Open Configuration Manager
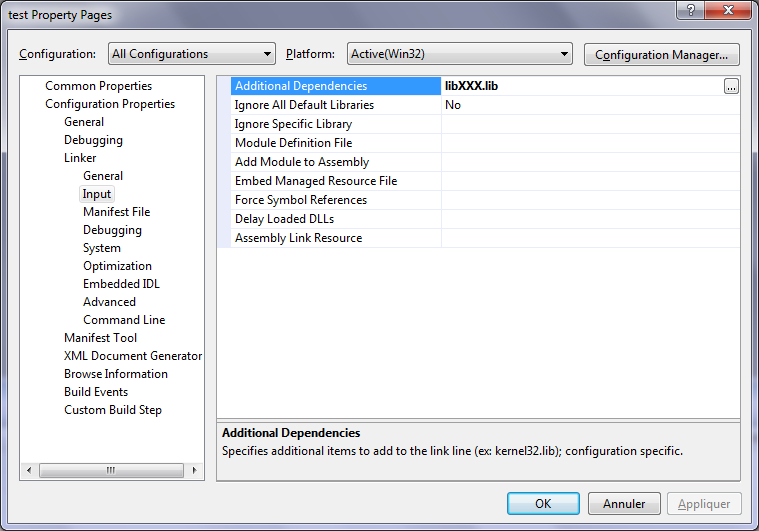 pos(661,54)
